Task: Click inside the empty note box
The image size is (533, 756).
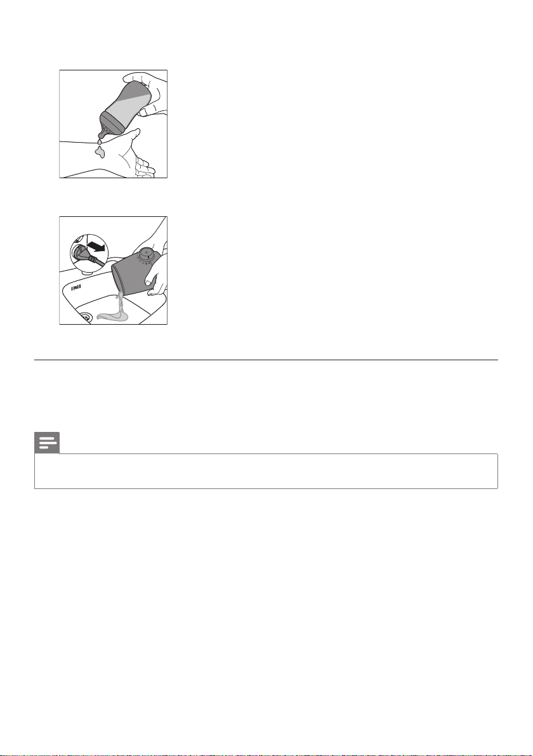Action: [x=266, y=471]
